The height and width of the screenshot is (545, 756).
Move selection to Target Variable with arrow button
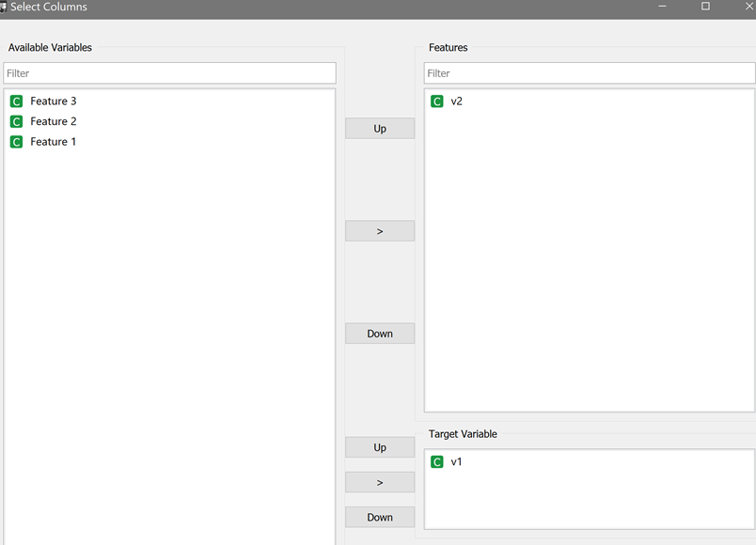pyautogui.click(x=379, y=482)
